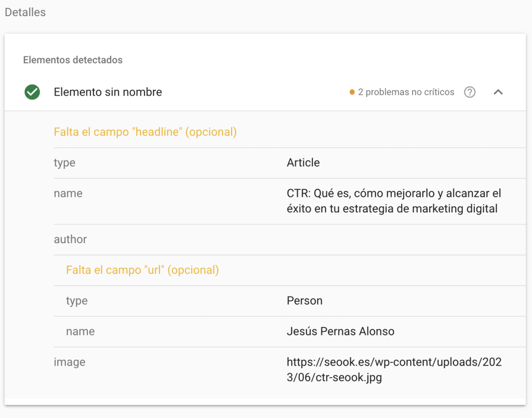Select the author's nested type label
Screen dimensions: 532x418
tap(76, 301)
